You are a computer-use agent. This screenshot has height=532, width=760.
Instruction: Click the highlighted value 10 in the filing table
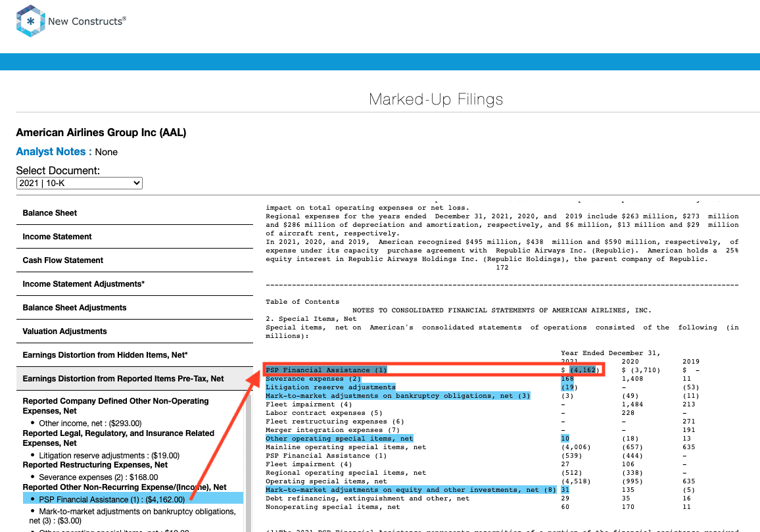[565, 439]
